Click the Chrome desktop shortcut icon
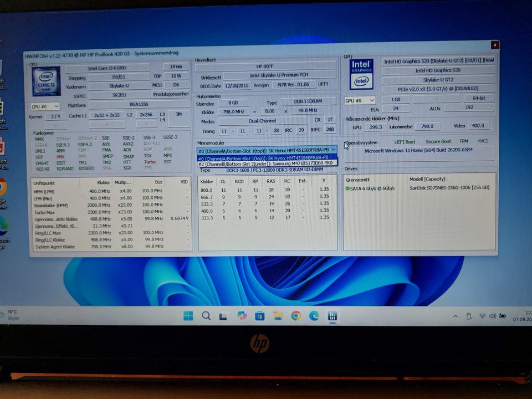This screenshot has height=399, width=532. (3, 187)
